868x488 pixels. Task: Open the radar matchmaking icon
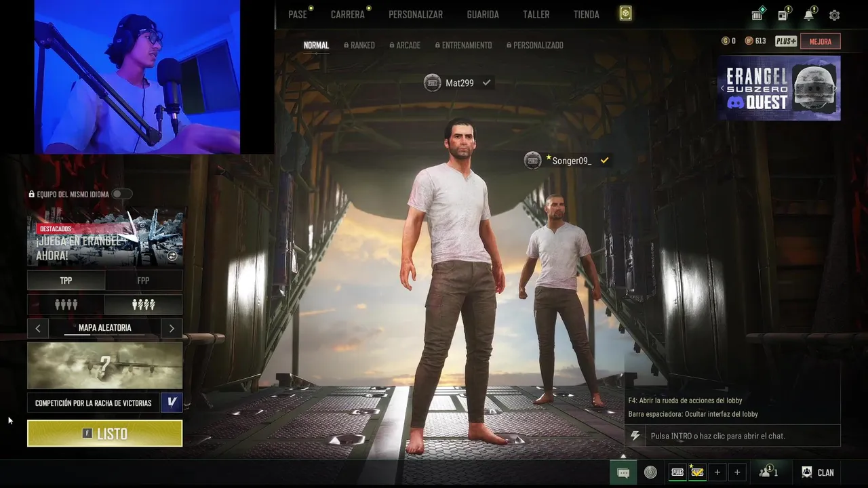pos(650,472)
